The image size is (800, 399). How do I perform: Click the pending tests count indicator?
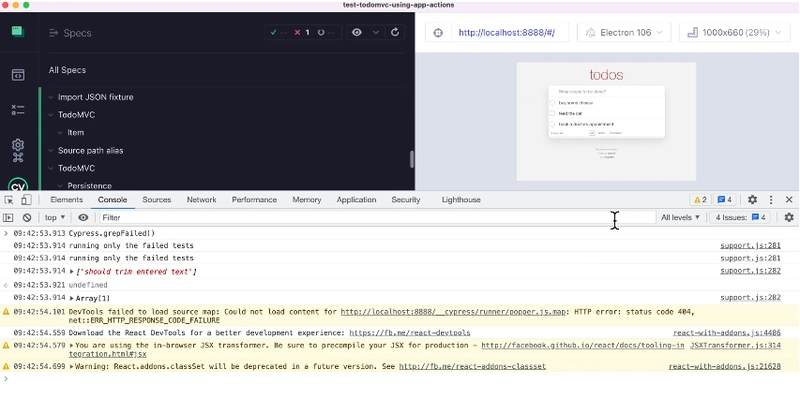click(326, 33)
